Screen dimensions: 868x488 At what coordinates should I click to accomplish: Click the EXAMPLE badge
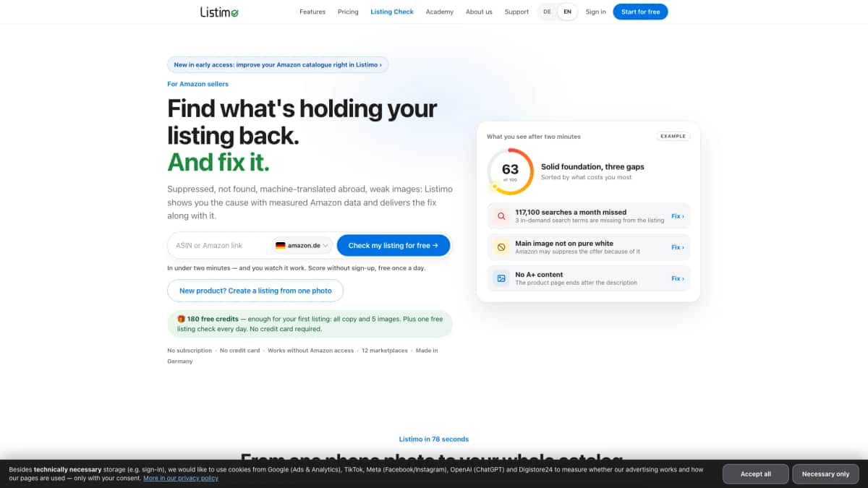pyautogui.click(x=673, y=136)
